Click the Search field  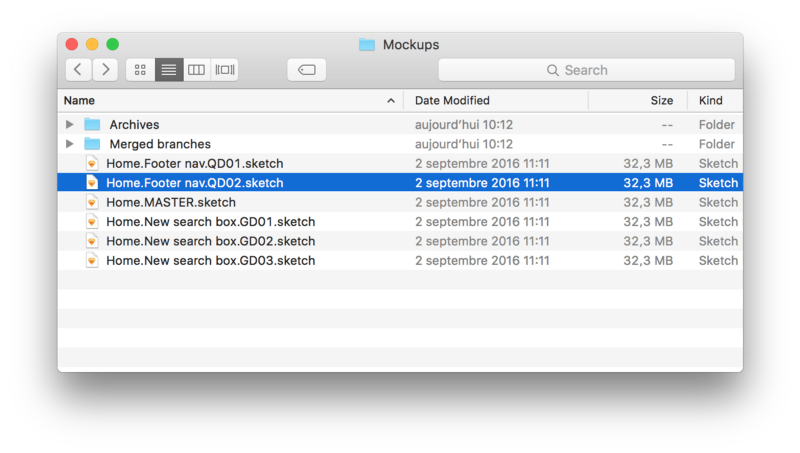(x=587, y=70)
